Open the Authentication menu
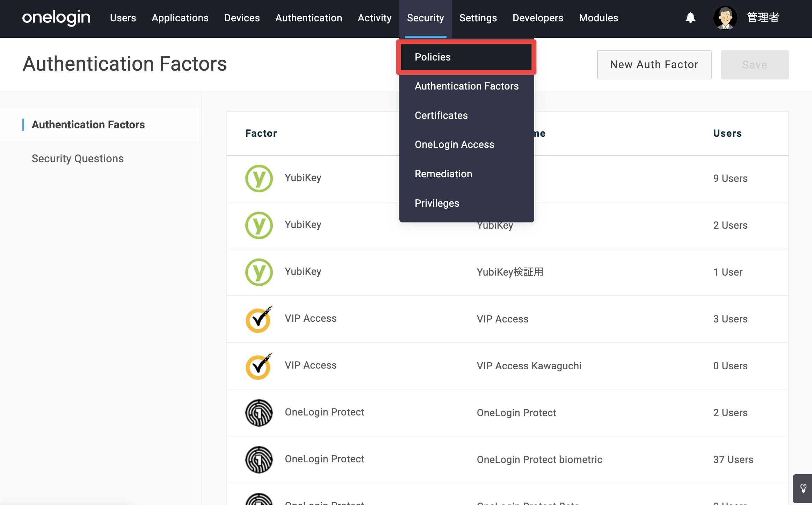 click(x=309, y=18)
